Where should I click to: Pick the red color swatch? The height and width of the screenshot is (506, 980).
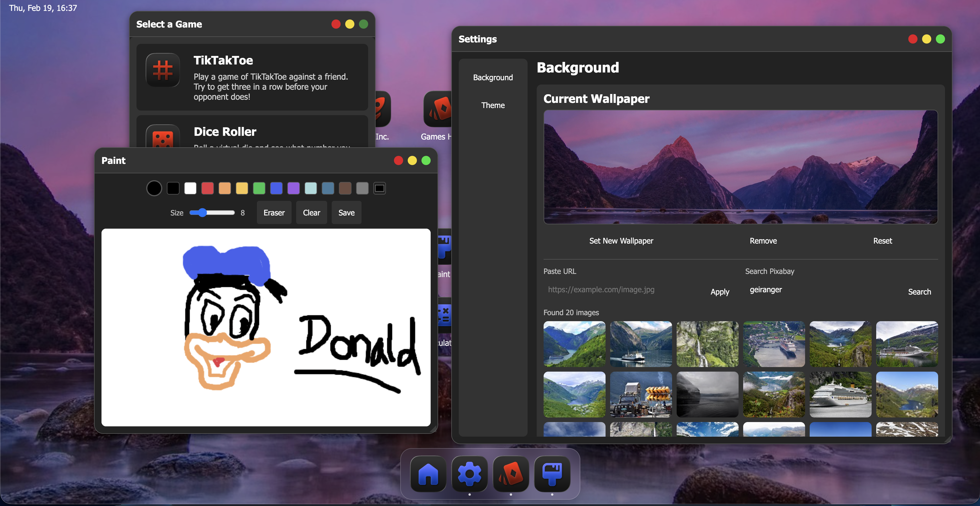[x=207, y=188]
